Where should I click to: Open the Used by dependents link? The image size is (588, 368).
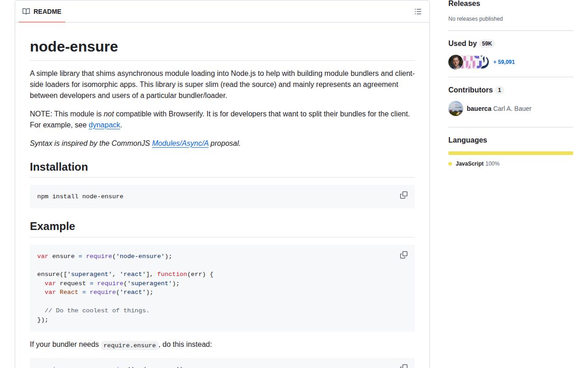(x=471, y=43)
